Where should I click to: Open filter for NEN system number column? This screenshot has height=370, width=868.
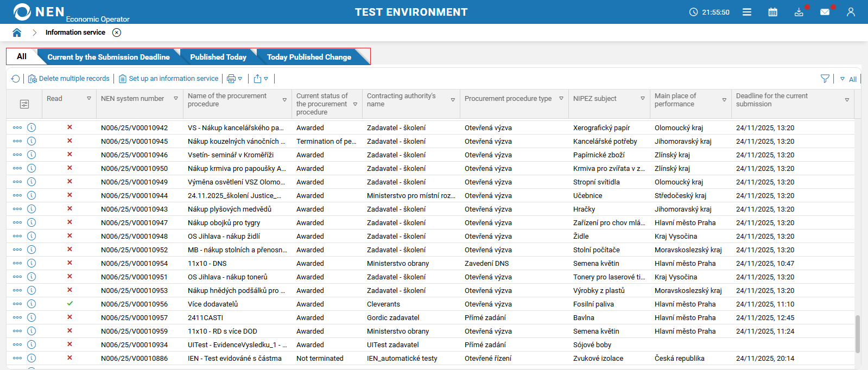(x=176, y=99)
